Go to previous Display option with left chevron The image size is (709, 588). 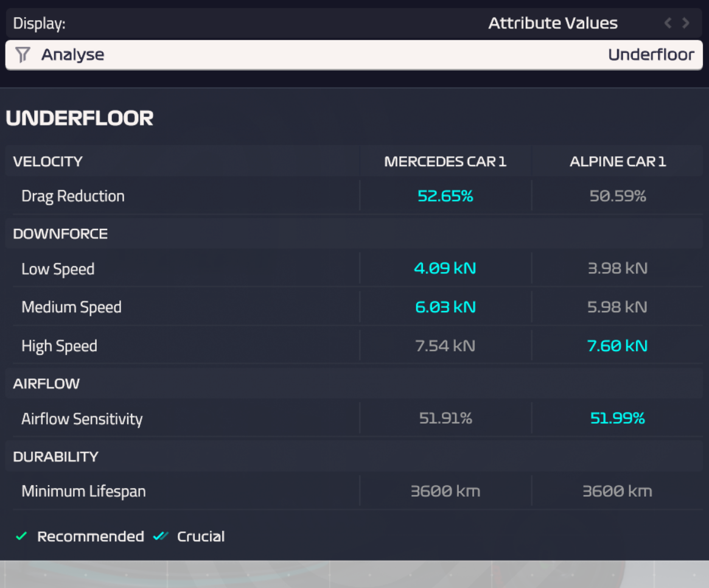click(x=668, y=23)
